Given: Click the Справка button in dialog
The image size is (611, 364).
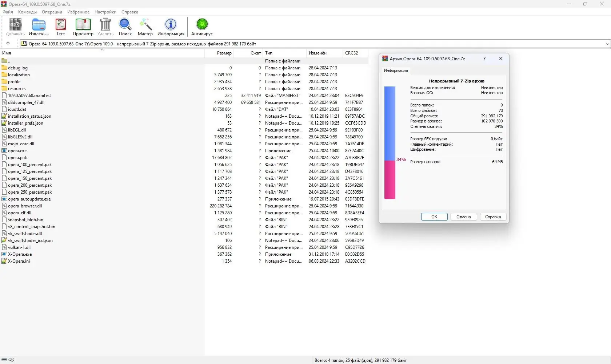Looking at the screenshot, I should (493, 217).
